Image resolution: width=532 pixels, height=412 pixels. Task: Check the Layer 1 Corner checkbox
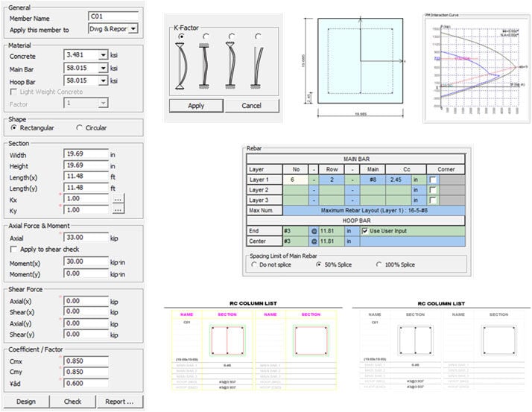[433, 180]
